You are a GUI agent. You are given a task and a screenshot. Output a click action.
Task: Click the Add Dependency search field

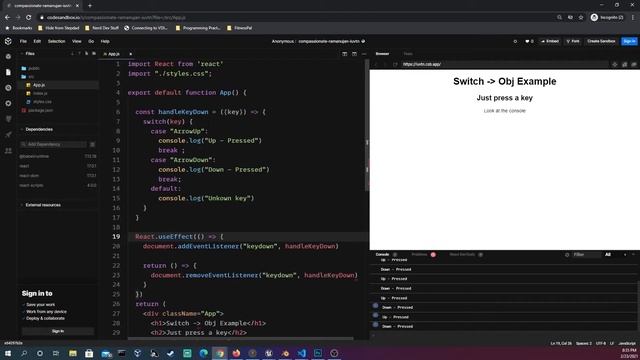click(53, 144)
